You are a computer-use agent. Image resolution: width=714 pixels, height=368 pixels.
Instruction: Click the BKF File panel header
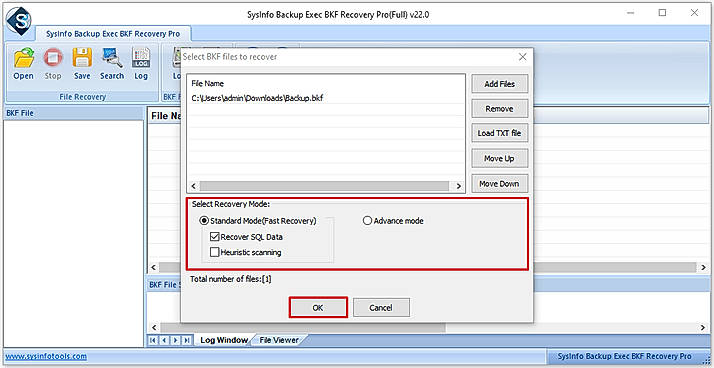[x=73, y=113]
